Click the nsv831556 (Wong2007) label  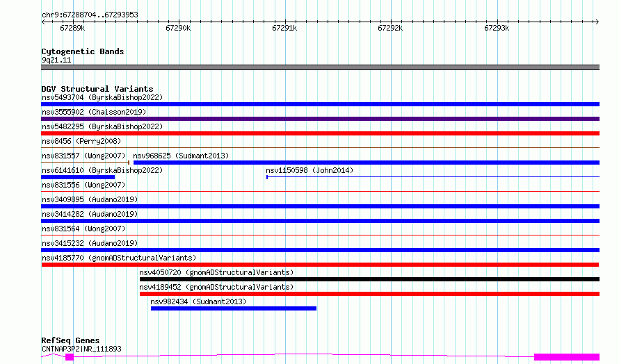(83, 185)
